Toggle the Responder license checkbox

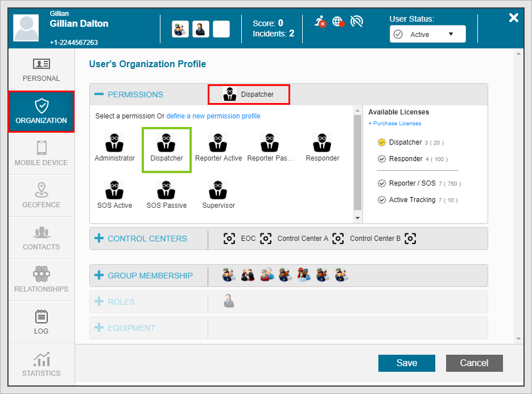382,159
